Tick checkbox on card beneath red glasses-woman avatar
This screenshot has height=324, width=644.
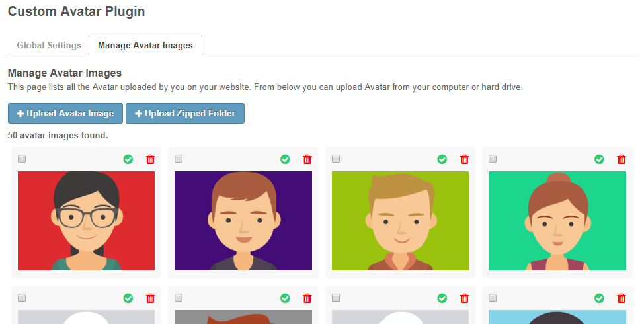(22, 298)
